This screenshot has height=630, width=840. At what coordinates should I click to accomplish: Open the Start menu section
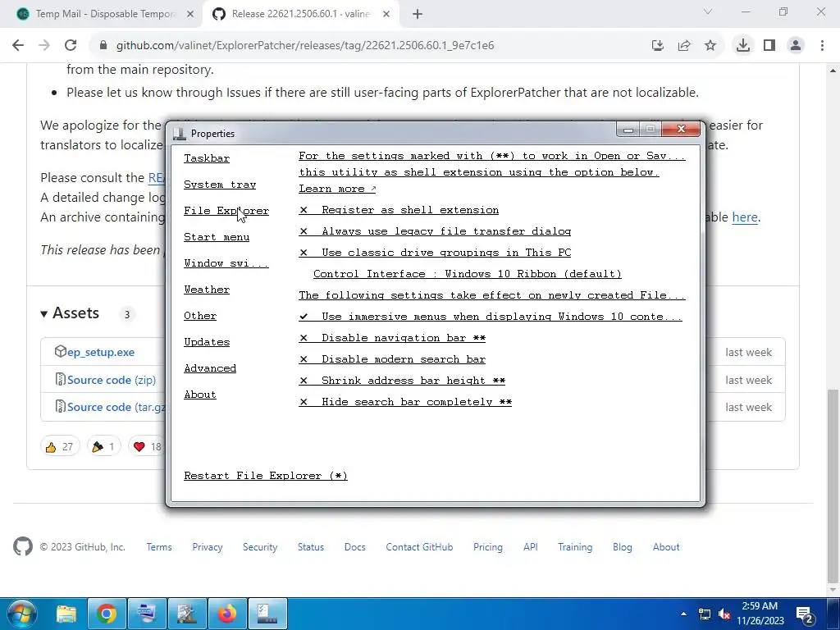coord(217,237)
